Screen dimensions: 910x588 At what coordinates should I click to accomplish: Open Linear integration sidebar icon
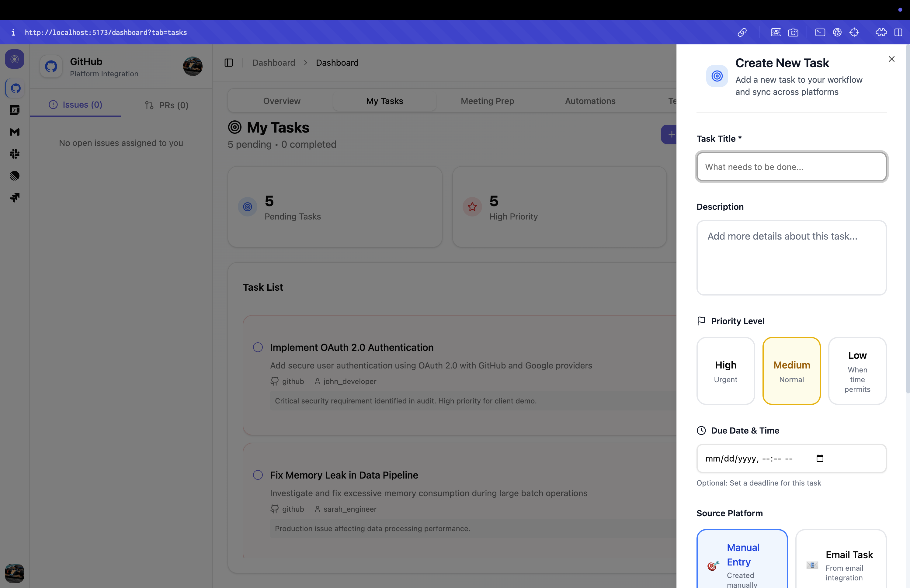pyautogui.click(x=15, y=176)
